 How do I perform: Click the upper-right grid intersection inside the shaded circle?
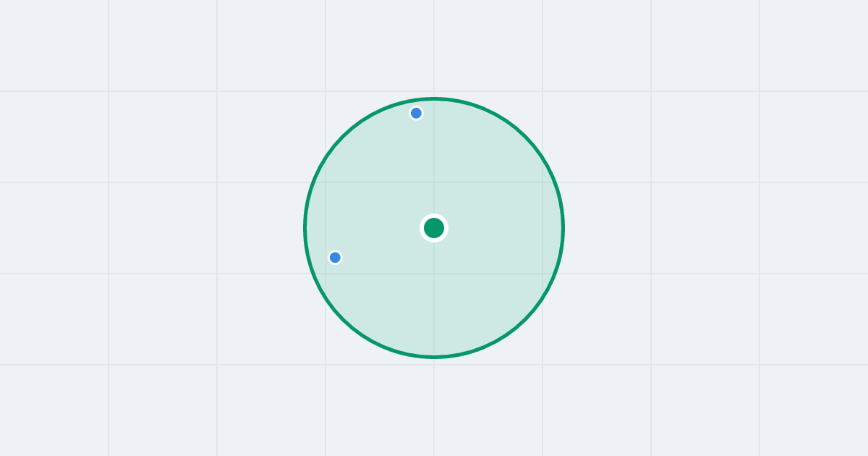pyautogui.click(x=542, y=182)
